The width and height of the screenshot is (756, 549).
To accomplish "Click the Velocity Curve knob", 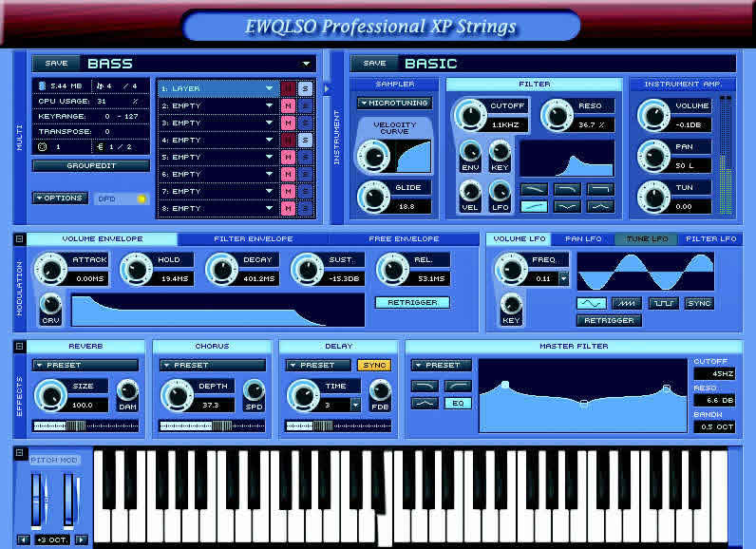I will pyautogui.click(x=373, y=156).
